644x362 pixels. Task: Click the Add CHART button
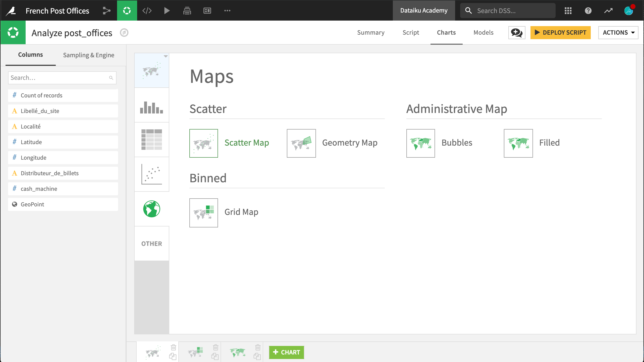(x=287, y=352)
